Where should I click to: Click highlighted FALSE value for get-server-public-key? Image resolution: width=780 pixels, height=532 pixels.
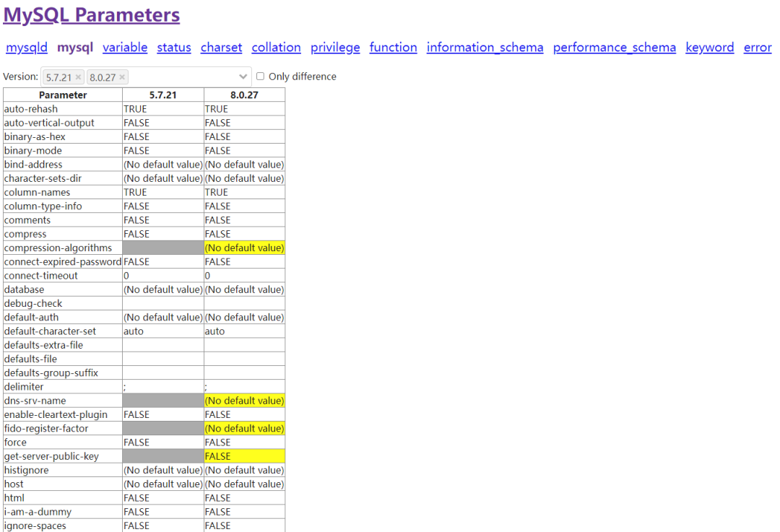tap(244, 456)
